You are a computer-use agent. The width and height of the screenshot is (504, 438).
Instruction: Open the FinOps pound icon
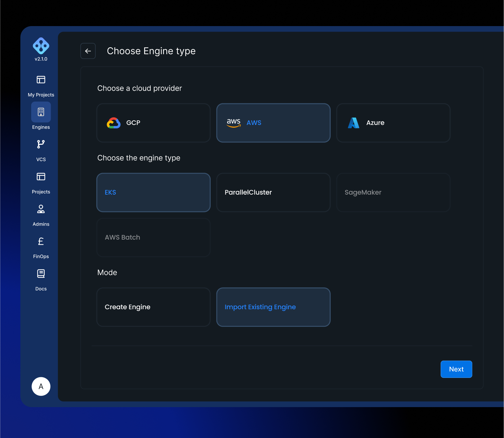pyautogui.click(x=41, y=241)
